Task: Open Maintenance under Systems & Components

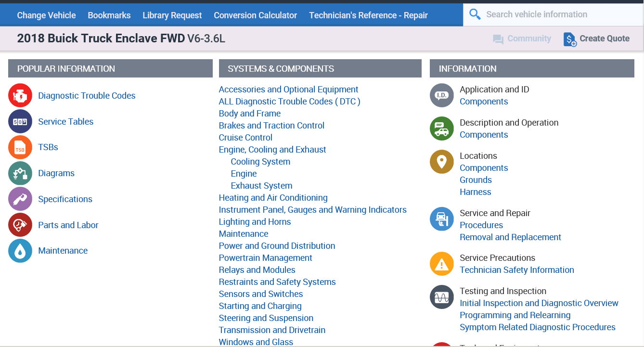Action: coord(244,234)
